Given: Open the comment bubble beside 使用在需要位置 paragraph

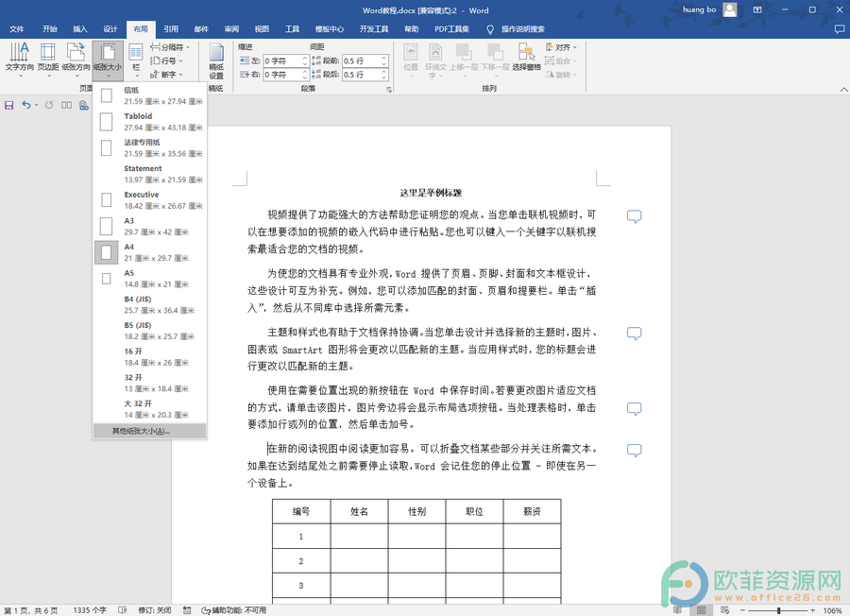Looking at the screenshot, I should (x=635, y=408).
